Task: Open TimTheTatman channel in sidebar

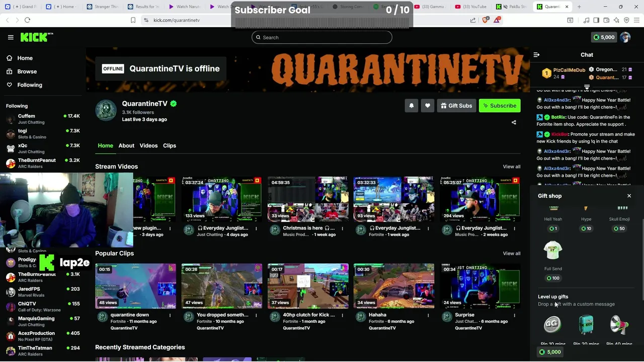Action: (43, 350)
